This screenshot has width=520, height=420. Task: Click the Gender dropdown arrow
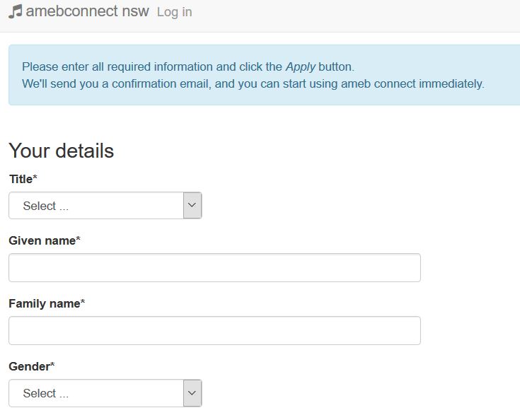(x=192, y=393)
